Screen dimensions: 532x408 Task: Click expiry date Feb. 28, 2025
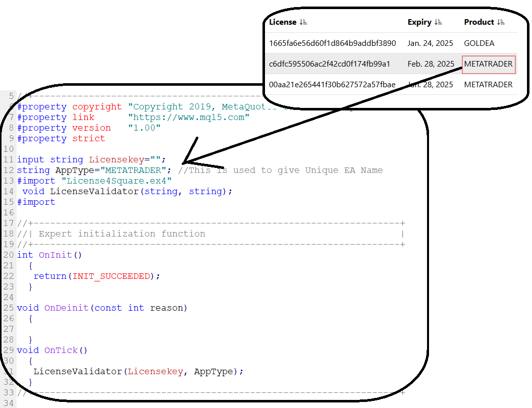coord(431,64)
